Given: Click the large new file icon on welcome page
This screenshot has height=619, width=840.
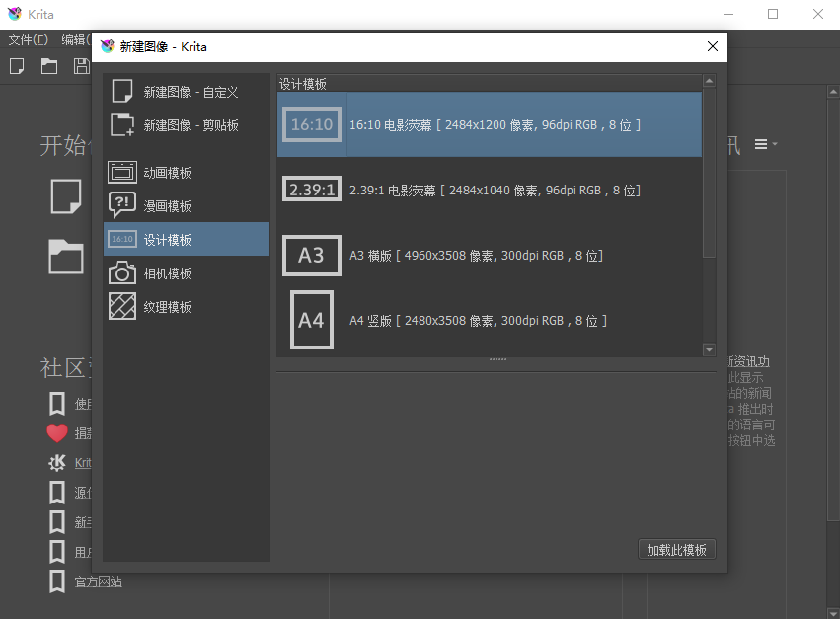Looking at the screenshot, I should point(66,196).
